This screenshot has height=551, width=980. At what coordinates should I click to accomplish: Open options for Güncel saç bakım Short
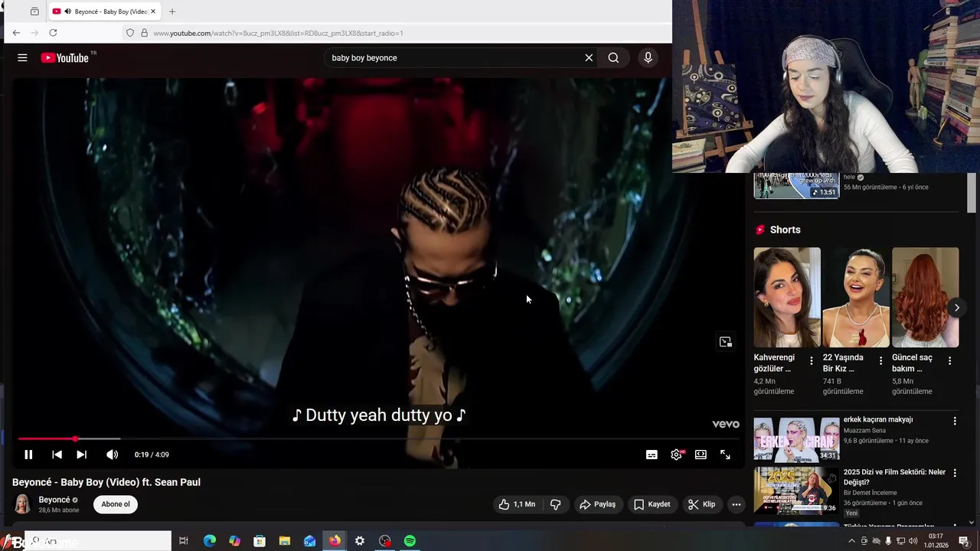point(950,360)
